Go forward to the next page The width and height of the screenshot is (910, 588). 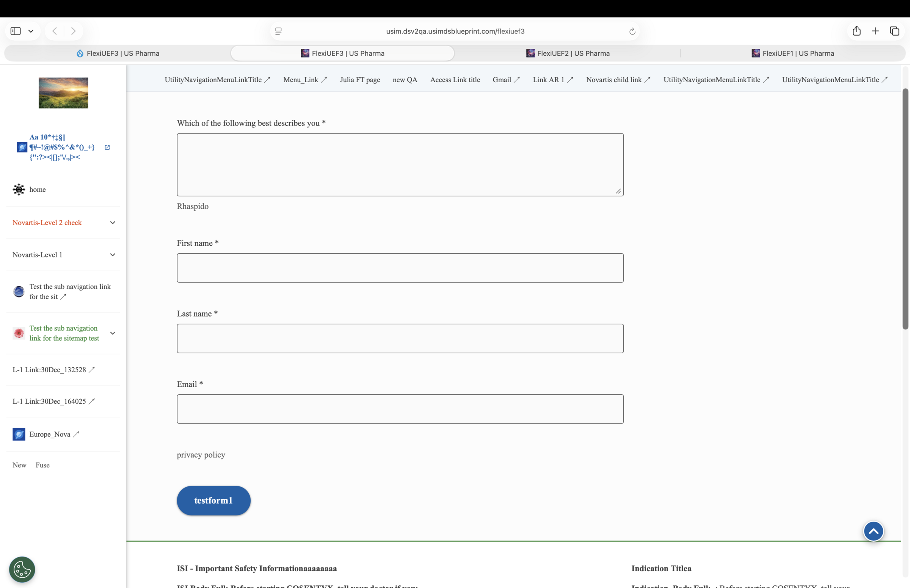73,31
